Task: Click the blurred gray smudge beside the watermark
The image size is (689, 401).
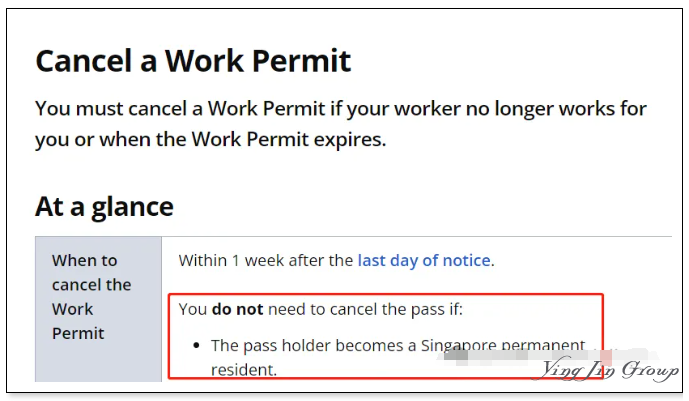Action: (457, 355)
